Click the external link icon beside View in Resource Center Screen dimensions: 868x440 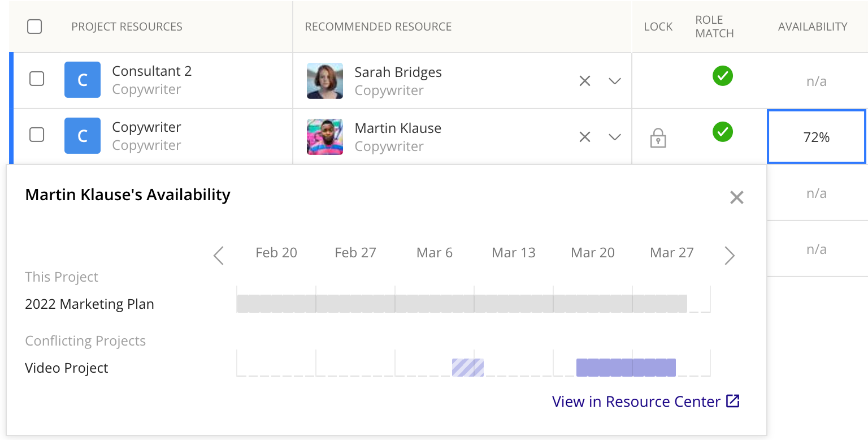coord(733,401)
